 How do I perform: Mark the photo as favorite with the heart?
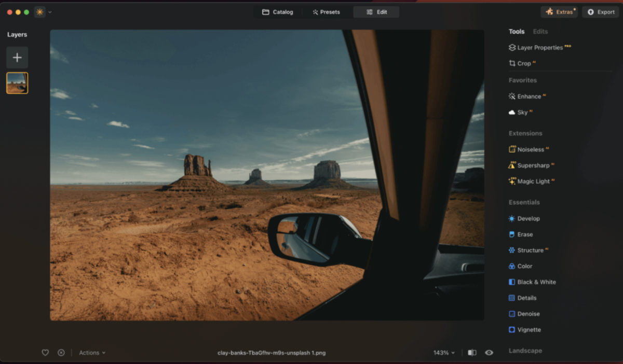pos(45,352)
